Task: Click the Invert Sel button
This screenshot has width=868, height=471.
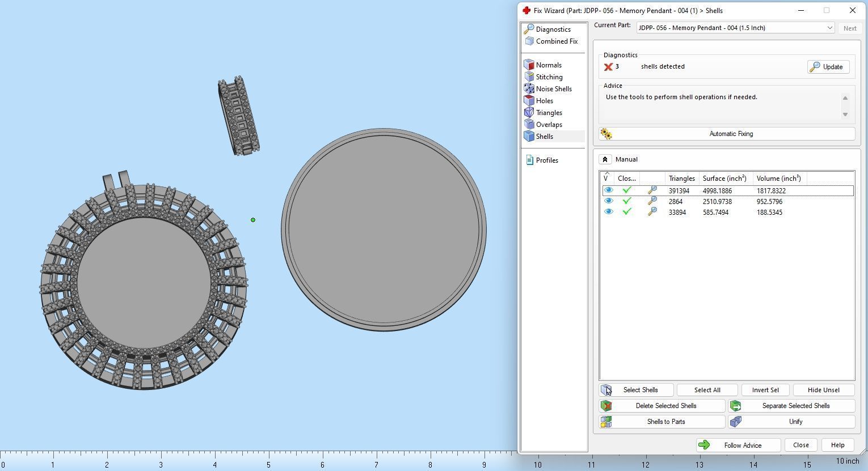Action: tap(765, 390)
